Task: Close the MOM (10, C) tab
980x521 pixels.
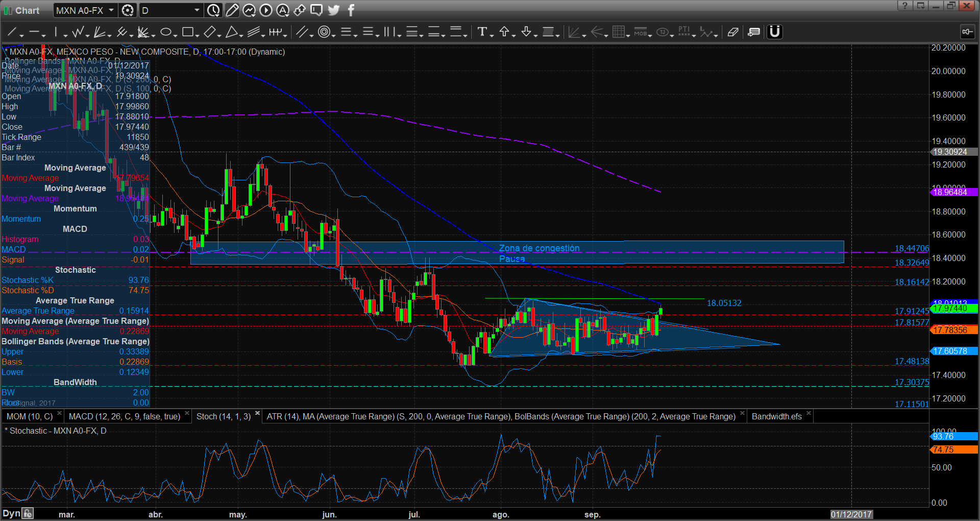Action: [x=59, y=413]
